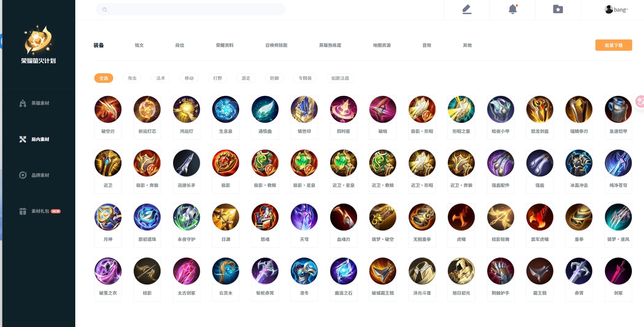Screen dimensions: 644x327
Task: Toggle the 全选 filter chip
Action: 104,78
